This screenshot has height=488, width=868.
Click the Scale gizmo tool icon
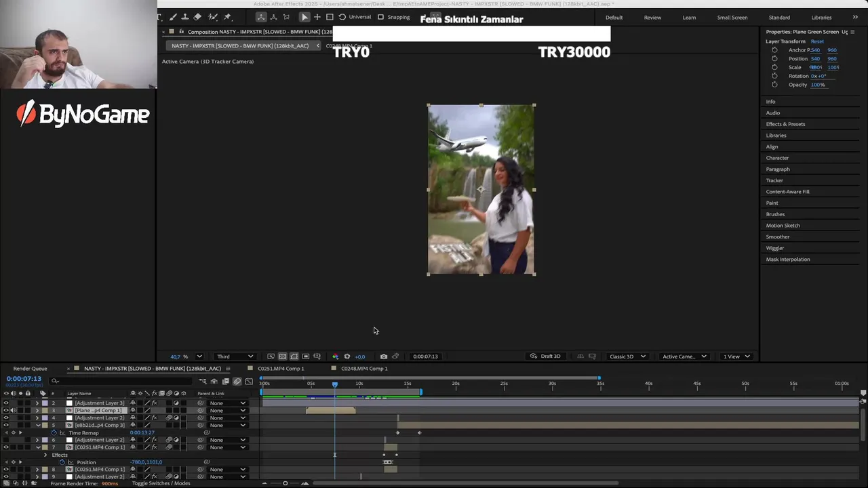click(x=330, y=17)
